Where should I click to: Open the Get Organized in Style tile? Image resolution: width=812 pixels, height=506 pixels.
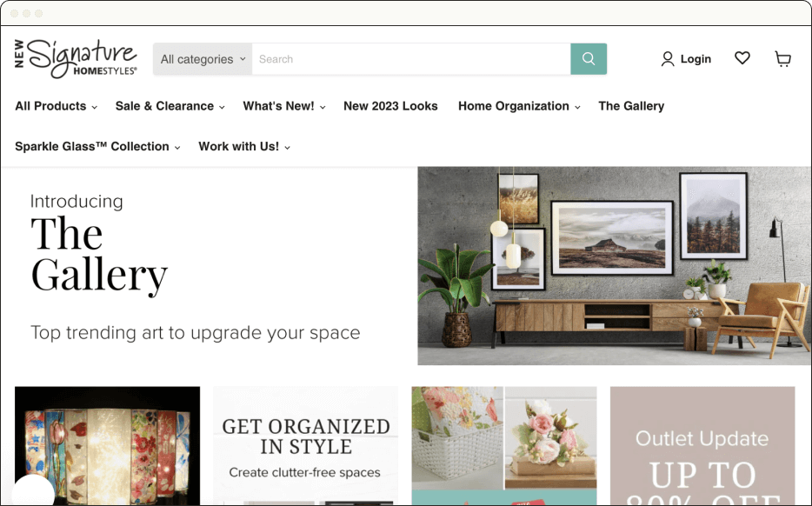coord(305,445)
